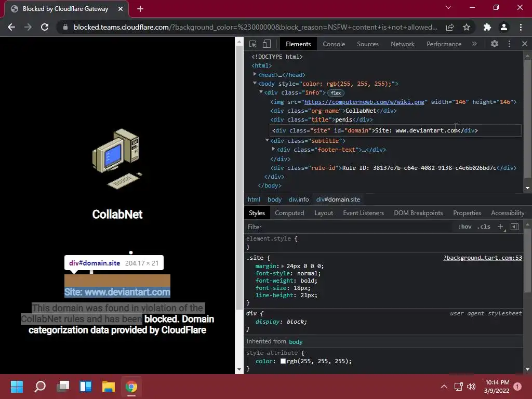Screen dimensions: 532x399
Task: Open Chrome profile avatar menu
Action: [x=504, y=27]
